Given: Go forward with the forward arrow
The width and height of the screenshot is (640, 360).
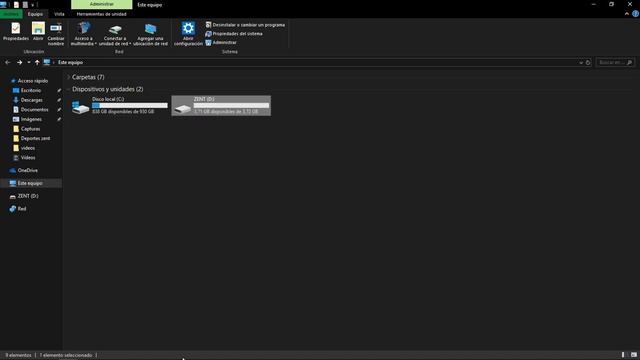Looking at the screenshot, I should point(19,62).
